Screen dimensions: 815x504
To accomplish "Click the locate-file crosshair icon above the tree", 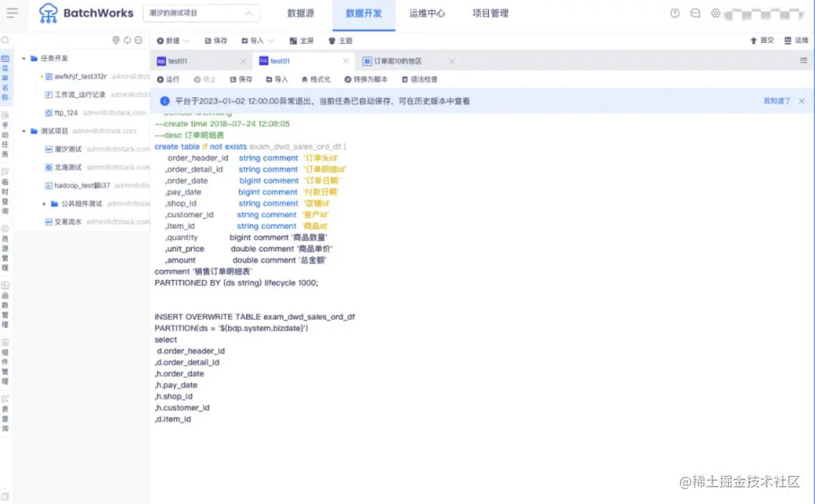I will coord(115,40).
